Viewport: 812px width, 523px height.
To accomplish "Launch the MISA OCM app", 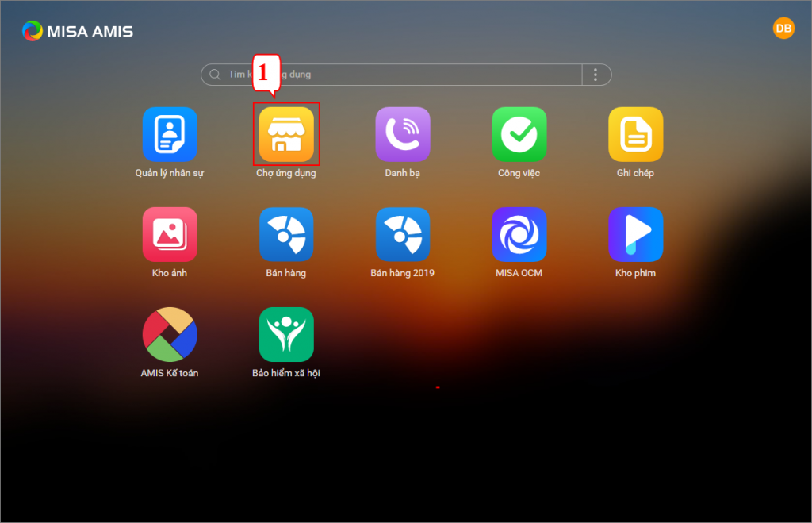I will (x=519, y=234).
